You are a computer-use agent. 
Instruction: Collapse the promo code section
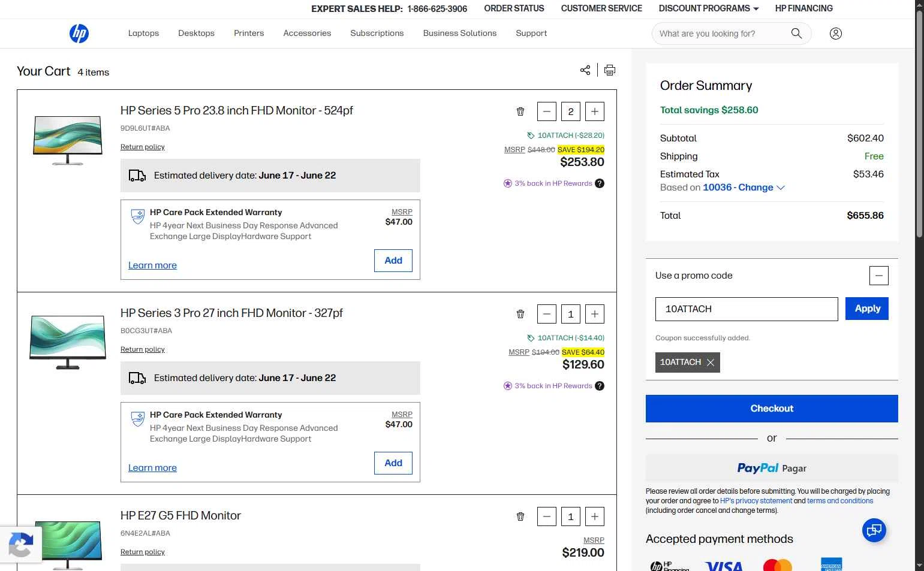(x=879, y=276)
